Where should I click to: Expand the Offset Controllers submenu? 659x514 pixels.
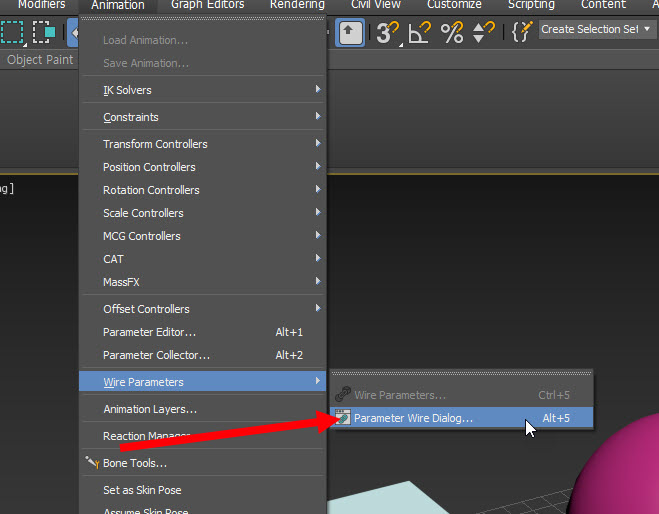203,309
